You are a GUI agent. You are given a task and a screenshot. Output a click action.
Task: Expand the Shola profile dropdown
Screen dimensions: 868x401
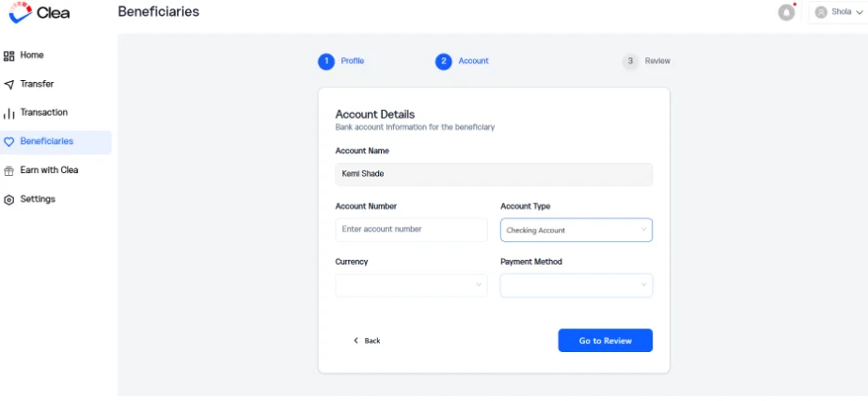[838, 12]
